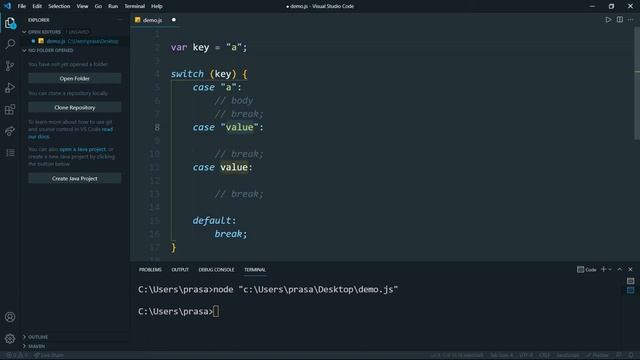Click the Split Editor icon
This screenshot has width=640, height=360.
coord(620,20)
